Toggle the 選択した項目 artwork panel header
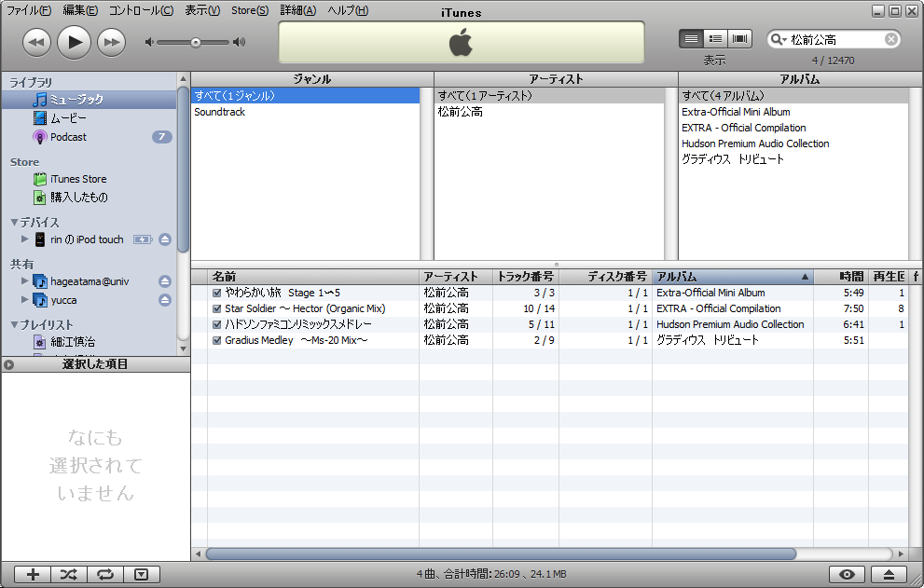The image size is (924, 588). point(95,364)
